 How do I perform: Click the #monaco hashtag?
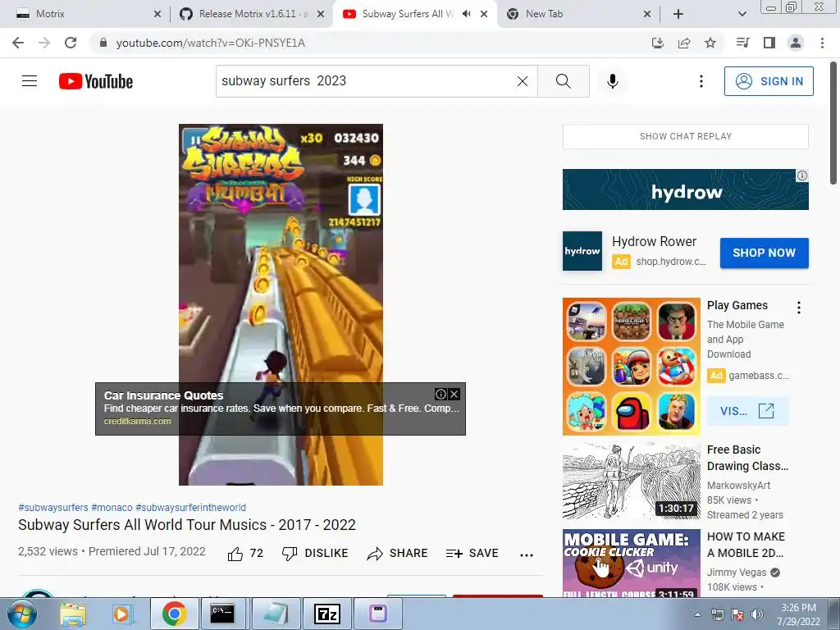pos(112,507)
